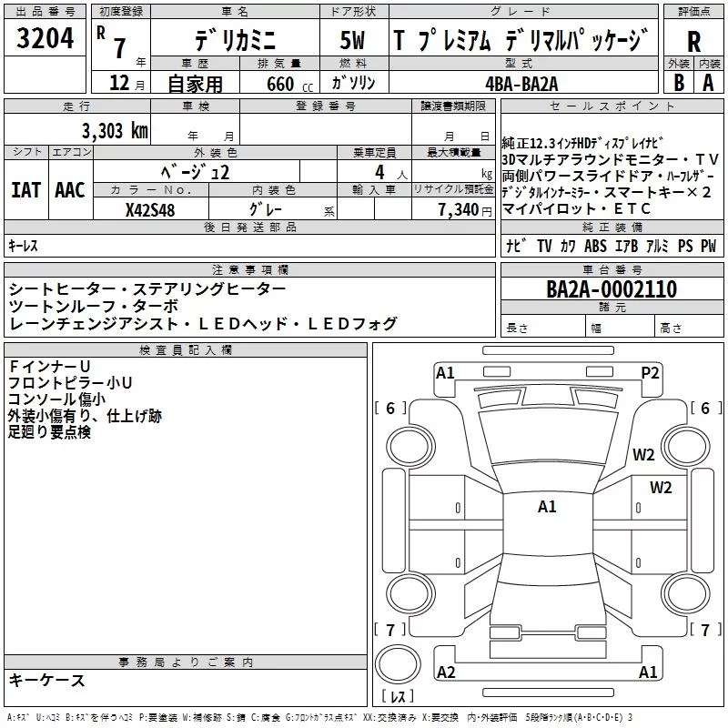This screenshot has height=728, width=728.
Task: Click the 譲渡書類期限 header
Action: tap(453, 106)
